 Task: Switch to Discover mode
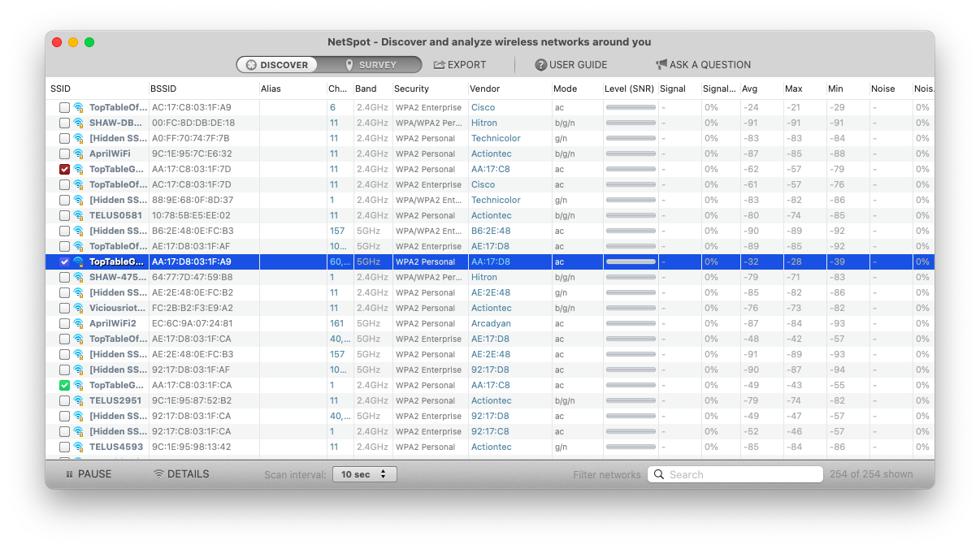click(x=277, y=65)
